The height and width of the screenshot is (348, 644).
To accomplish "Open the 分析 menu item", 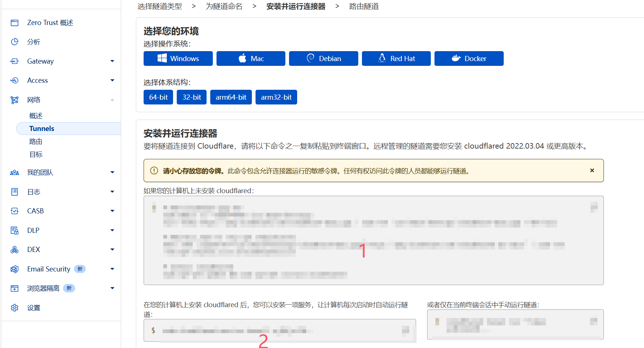I will 34,42.
